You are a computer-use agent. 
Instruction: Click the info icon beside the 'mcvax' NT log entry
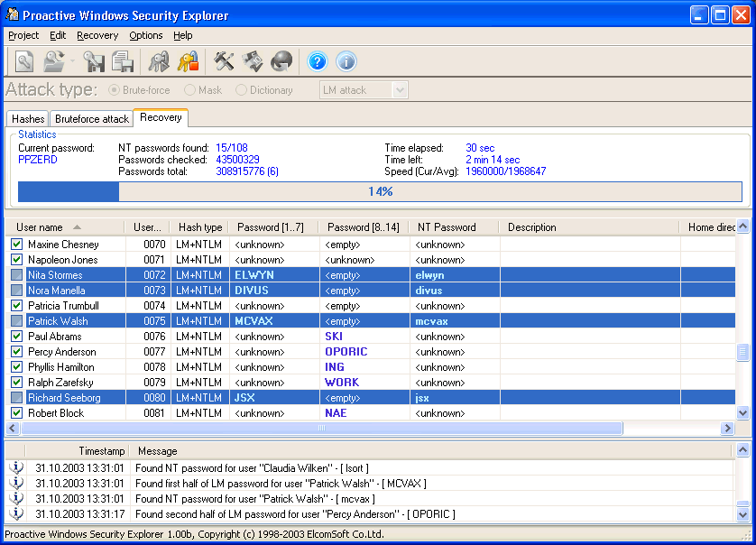(16, 498)
